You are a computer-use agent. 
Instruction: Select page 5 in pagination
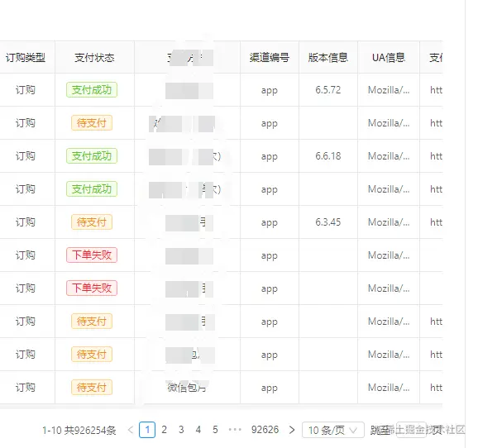click(215, 430)
